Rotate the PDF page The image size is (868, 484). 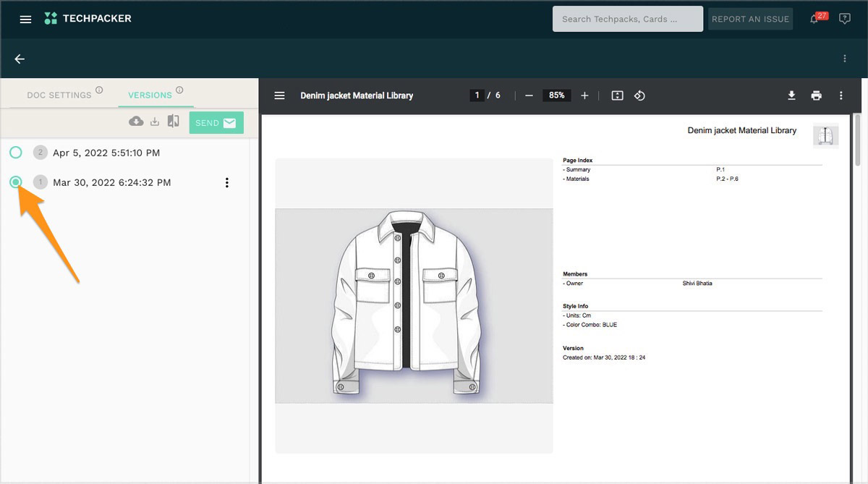(639, 95)
